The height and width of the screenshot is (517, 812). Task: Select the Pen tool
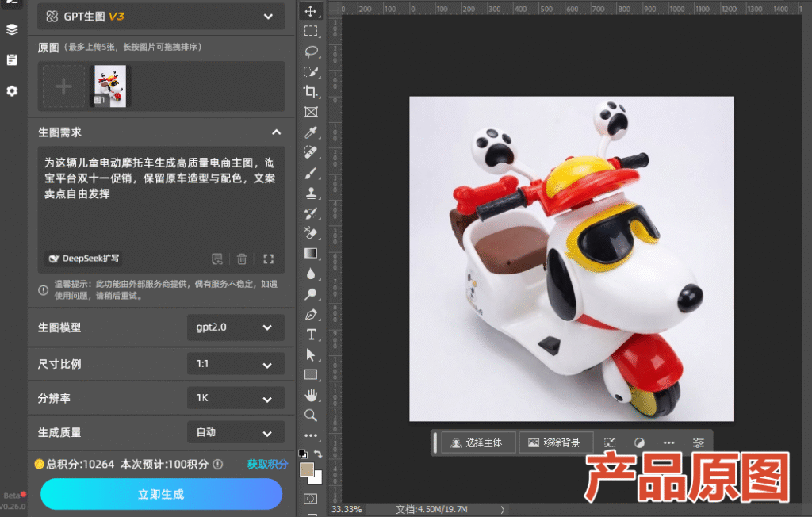[x=311, y=315]
